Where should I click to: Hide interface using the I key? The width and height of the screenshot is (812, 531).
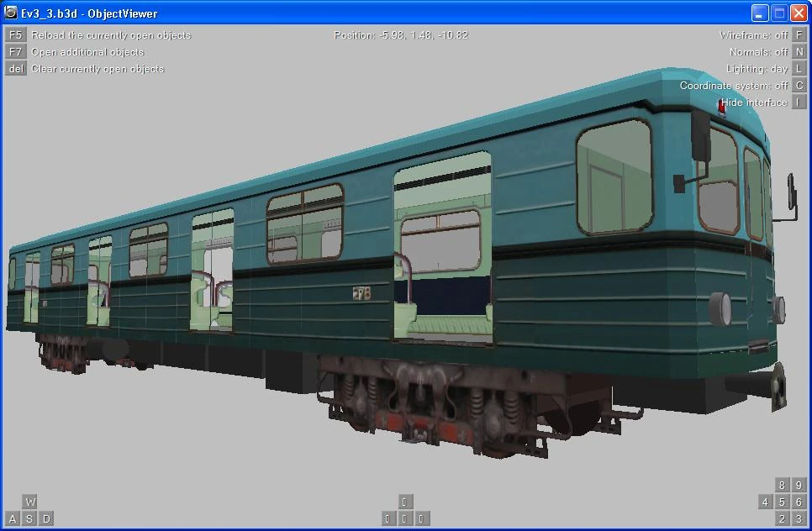(x=799, y=103)
